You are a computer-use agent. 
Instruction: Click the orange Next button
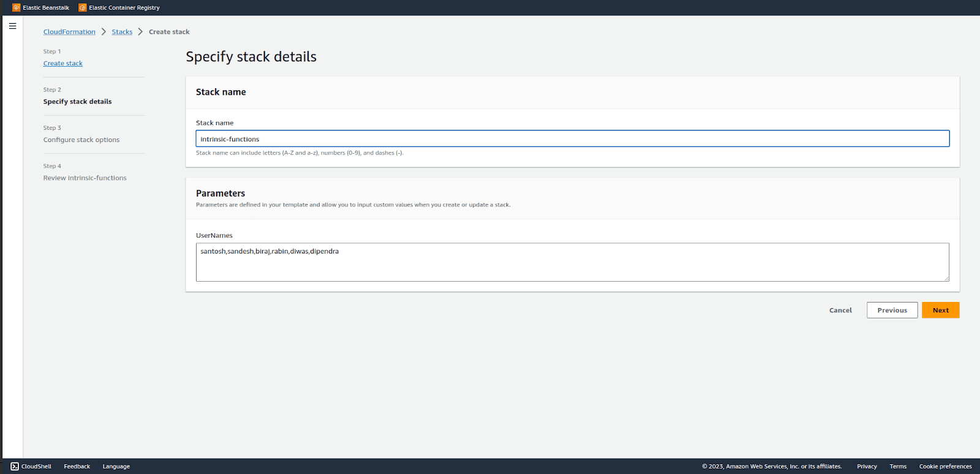point(941,310)
